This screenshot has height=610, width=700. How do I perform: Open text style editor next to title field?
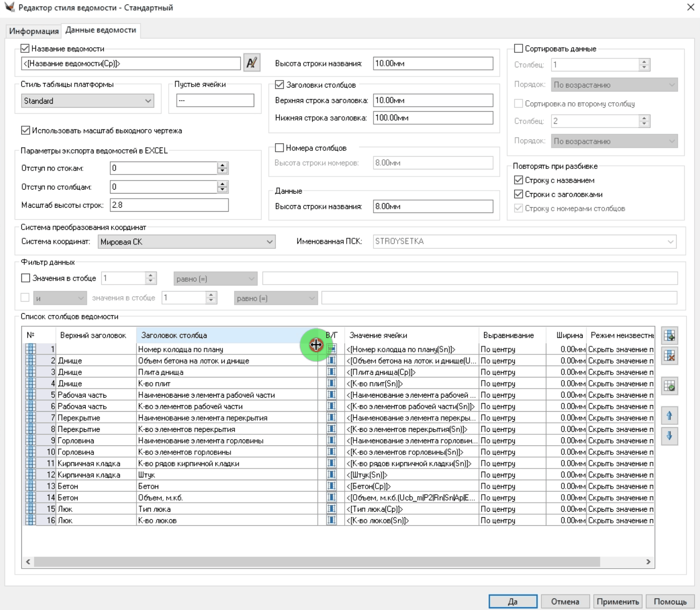coord(252,63)
